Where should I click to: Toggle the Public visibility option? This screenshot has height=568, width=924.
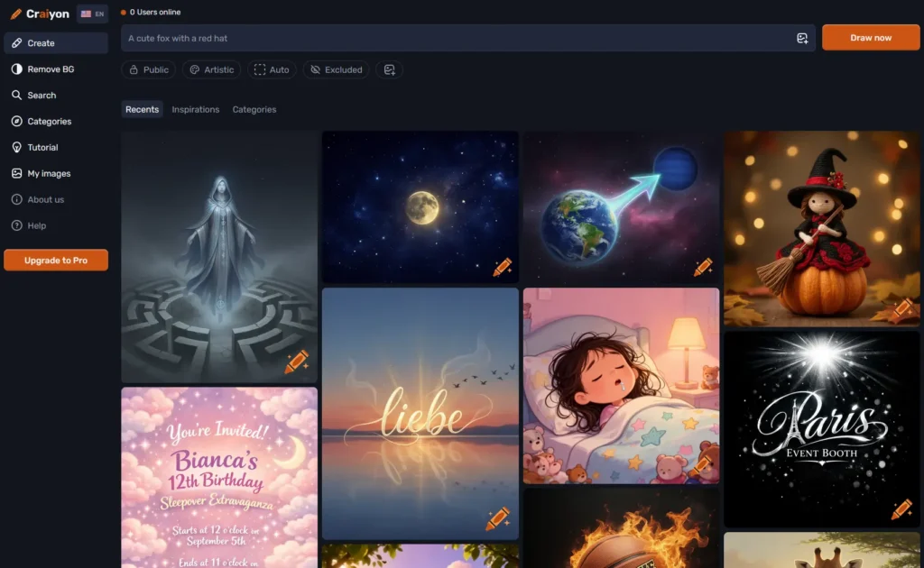[148, 69]
